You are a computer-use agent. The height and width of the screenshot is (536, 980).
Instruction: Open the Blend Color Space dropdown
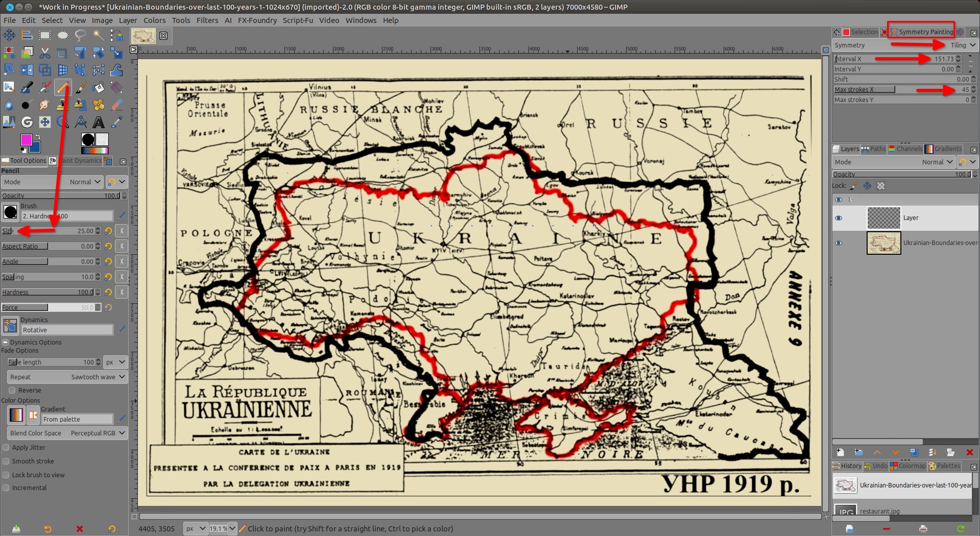pyautogui.click(x=67, y=433)
